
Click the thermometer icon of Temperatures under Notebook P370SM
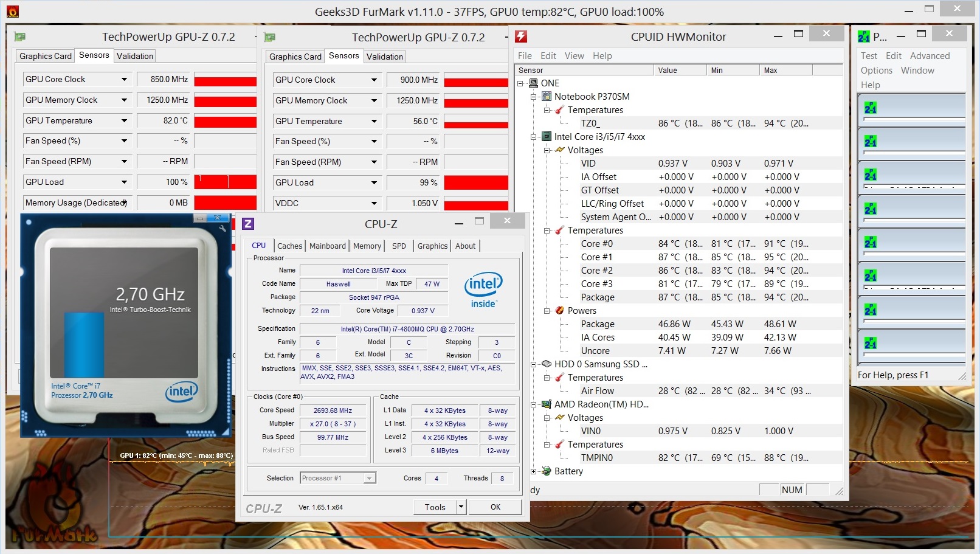click(560, 110)
